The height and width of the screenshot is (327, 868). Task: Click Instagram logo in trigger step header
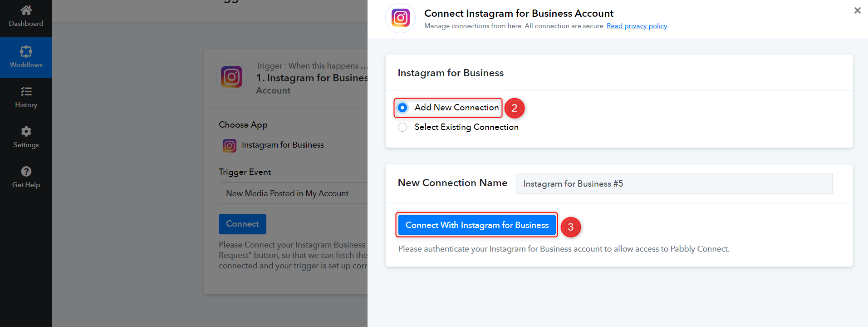click(x=231, y=77)
